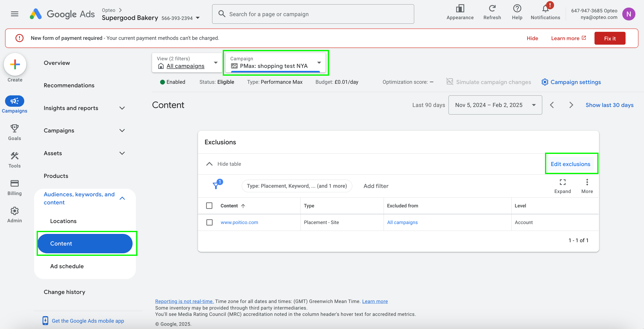The height and width of the screenshot is (329, 644).
Task: Open the date range dropdown
Action: (x=495, y=105)
